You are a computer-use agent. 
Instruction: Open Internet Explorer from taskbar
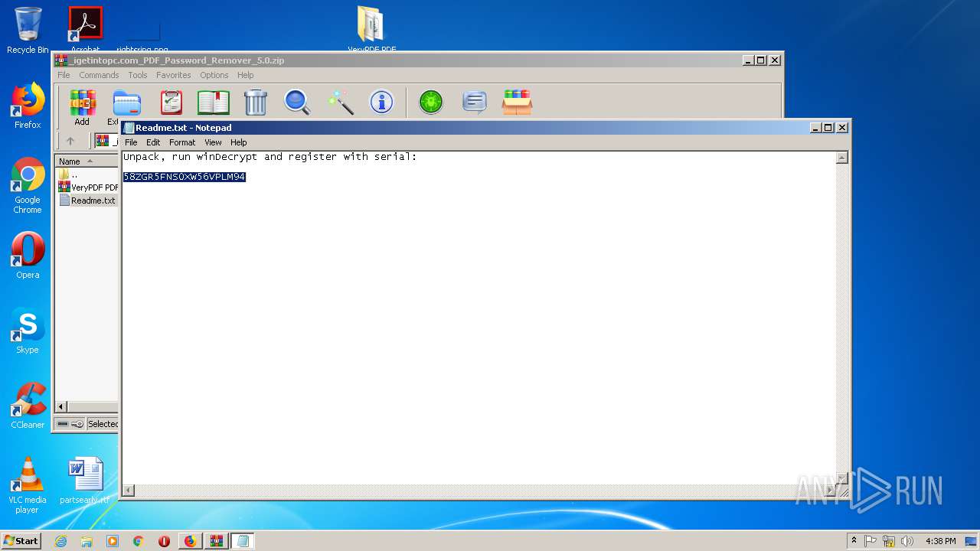(60, 541)
